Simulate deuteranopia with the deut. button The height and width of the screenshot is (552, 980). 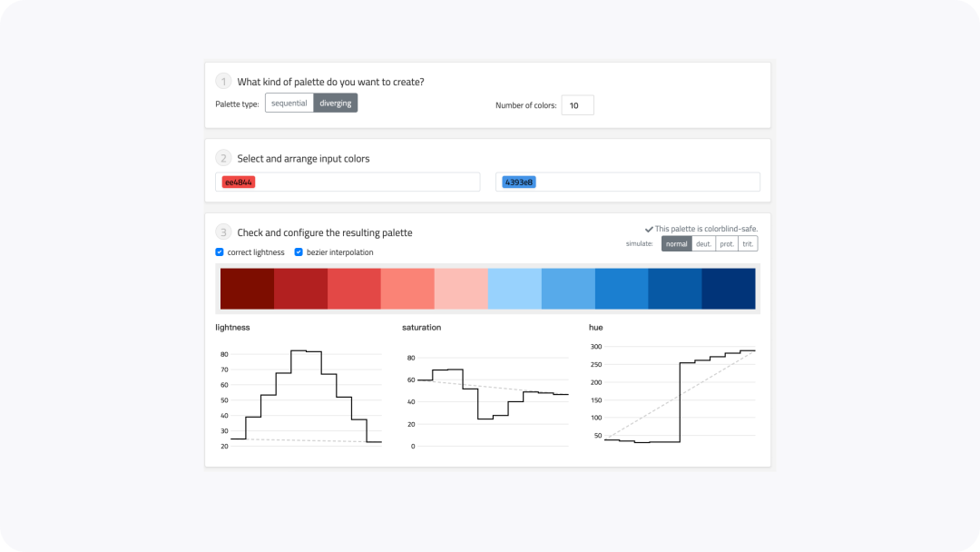click(x=704, y=244)
